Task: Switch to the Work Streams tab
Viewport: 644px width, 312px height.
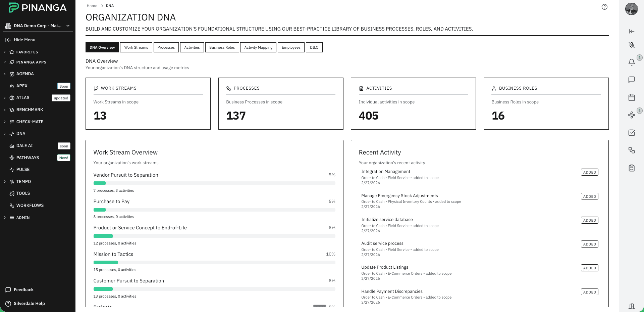Action: click(x=136, y=47)
